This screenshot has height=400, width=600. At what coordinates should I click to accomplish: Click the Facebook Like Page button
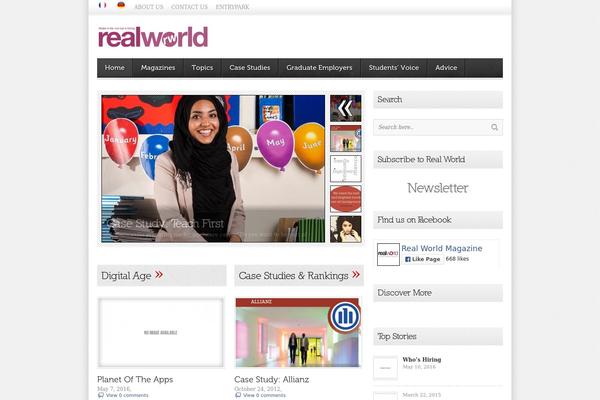[x=422, y=259]
